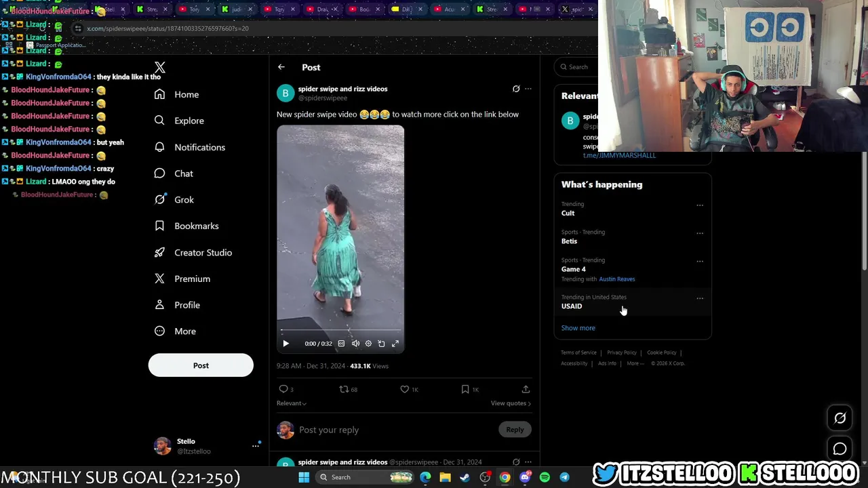Screen dimensions: 868x488
Task: Repost the post with 68 reposts
Action: [349, 389]
